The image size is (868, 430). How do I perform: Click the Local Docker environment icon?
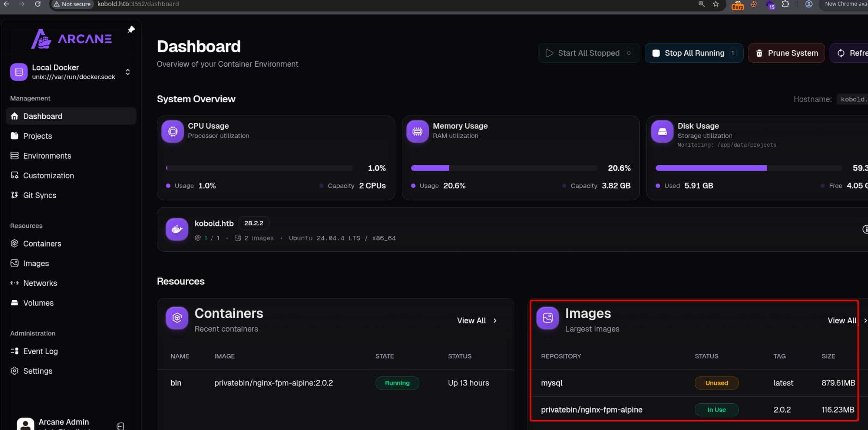(x=19, y=72)
